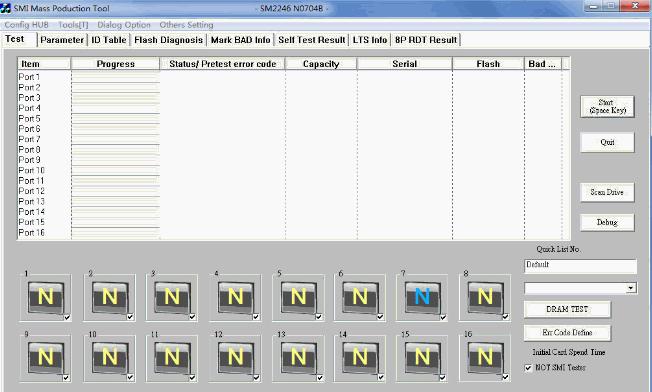Screen dimensions: 652x392
Task: Select port 16 drive icon
Action: coord(485,357)
